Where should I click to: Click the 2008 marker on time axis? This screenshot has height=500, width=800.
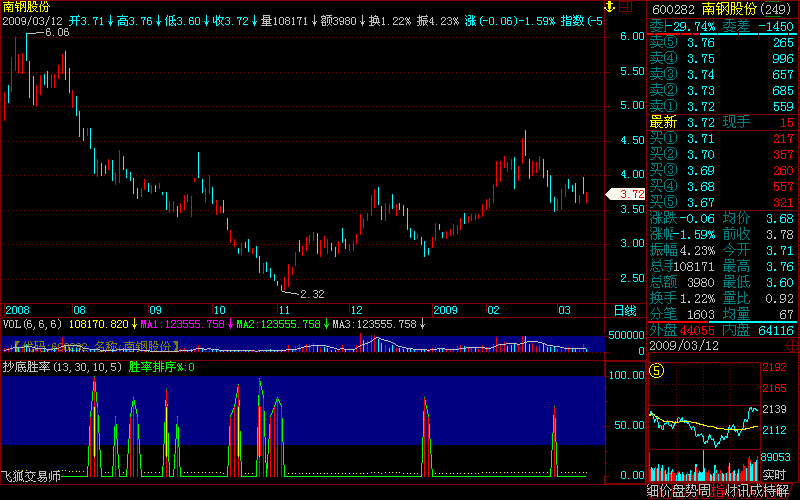point(17,310)
